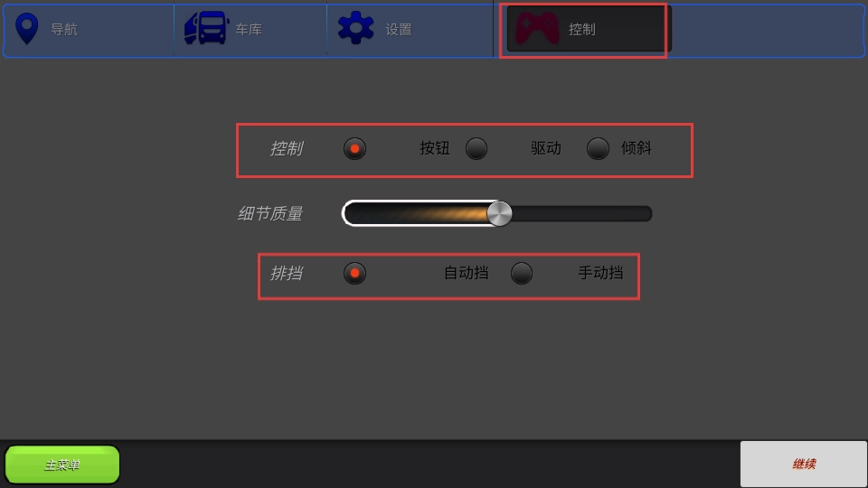Choose the radio button beside 倾斜
The image size is (868, 488).
[x=598, y=149]
